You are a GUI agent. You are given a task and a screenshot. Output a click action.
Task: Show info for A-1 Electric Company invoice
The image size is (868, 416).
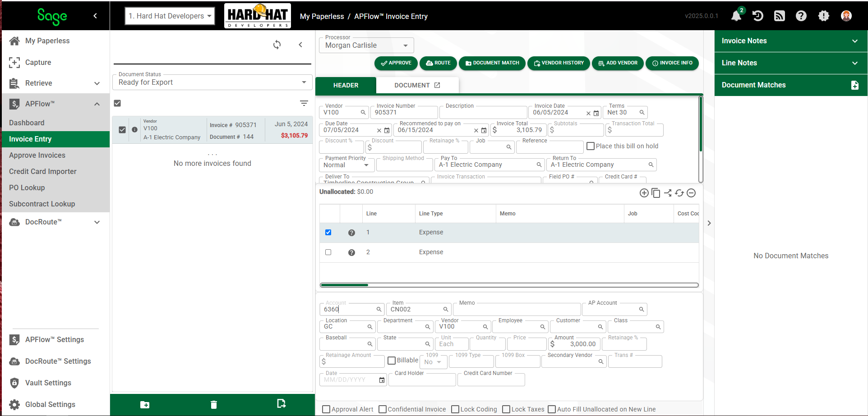pos(134,130)
